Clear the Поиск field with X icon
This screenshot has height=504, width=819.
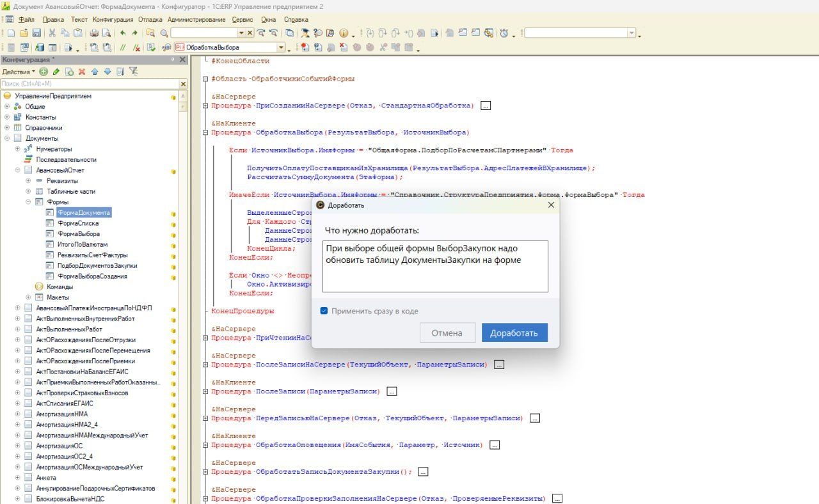pyautogui.click(x=183, y=84)
